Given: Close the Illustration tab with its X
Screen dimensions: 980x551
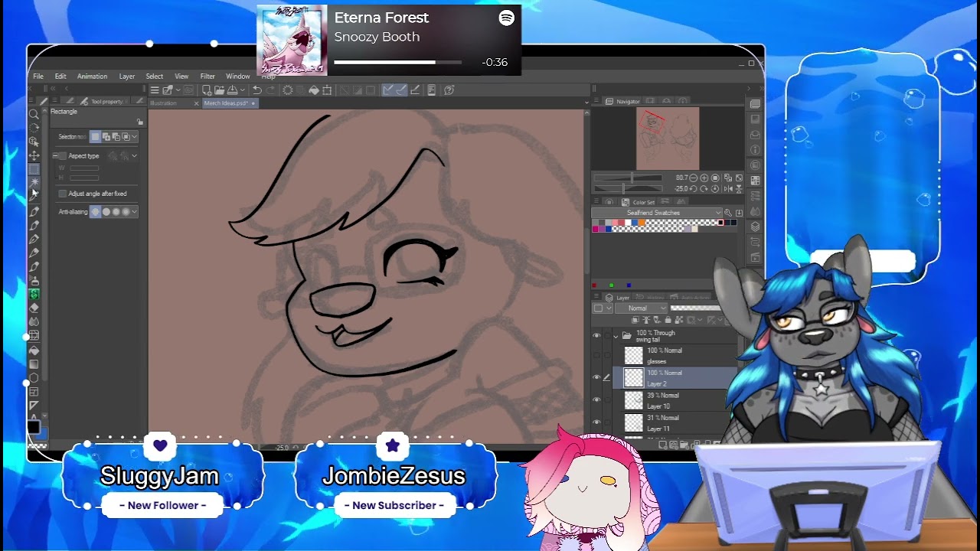Looking at the screenshot, I should point(196,103).
